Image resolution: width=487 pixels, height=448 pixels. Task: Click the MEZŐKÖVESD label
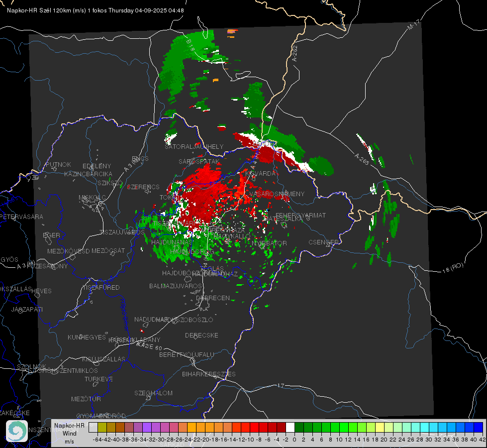pyautogui.click(x=69, y=251)
